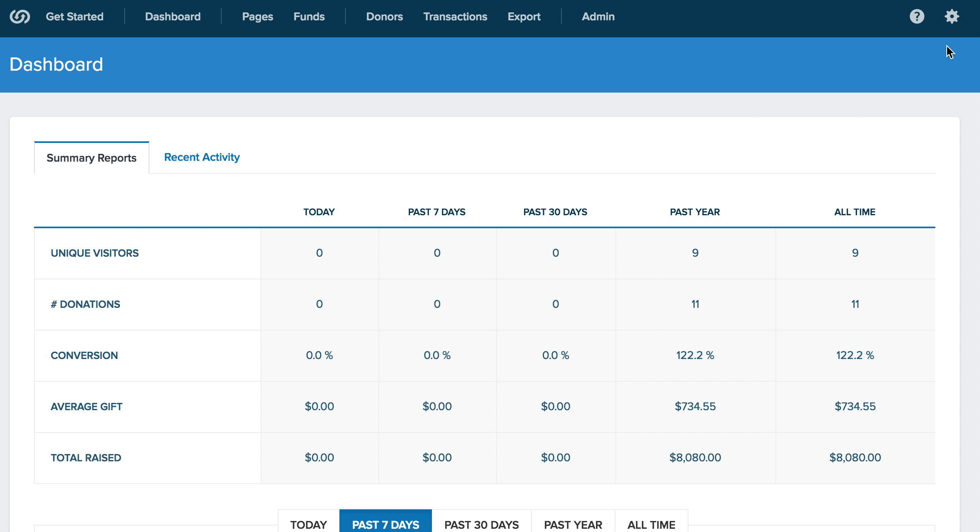Click the TOTAL RAISED row label
The width and height of the screenshot is (980, 532).
pos(86,458)
